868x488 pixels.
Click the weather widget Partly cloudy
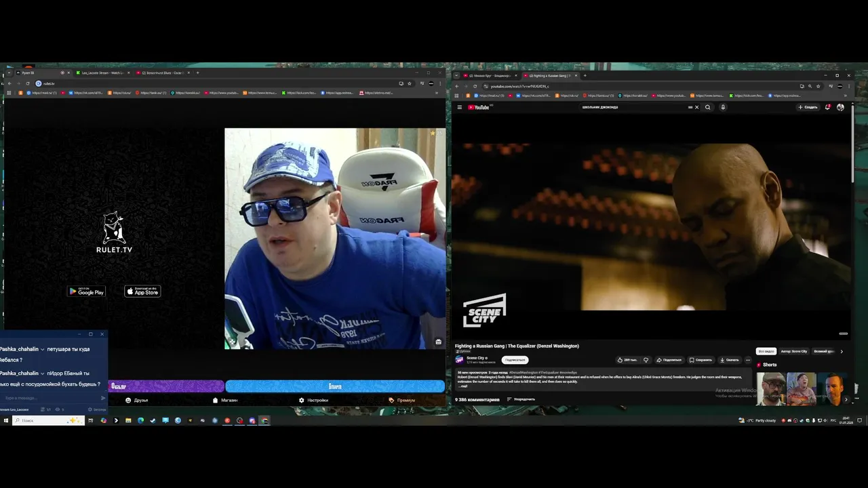[x=756, y=420]
